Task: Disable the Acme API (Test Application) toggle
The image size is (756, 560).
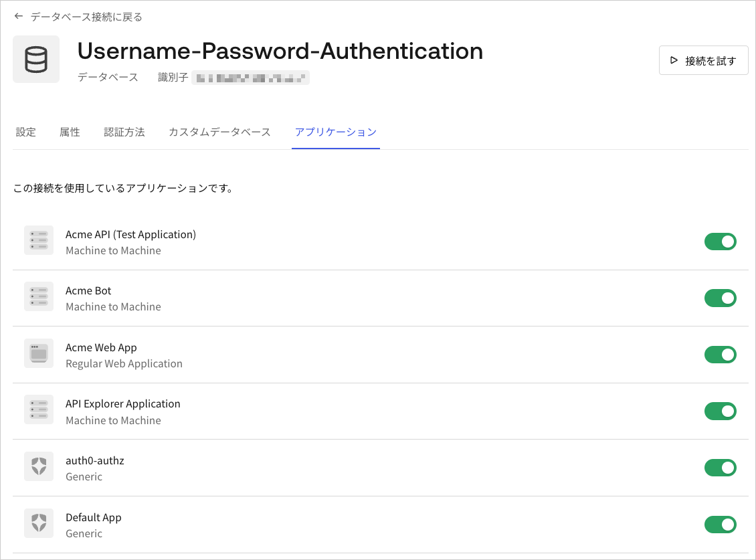Action: (x=721, y=242)
